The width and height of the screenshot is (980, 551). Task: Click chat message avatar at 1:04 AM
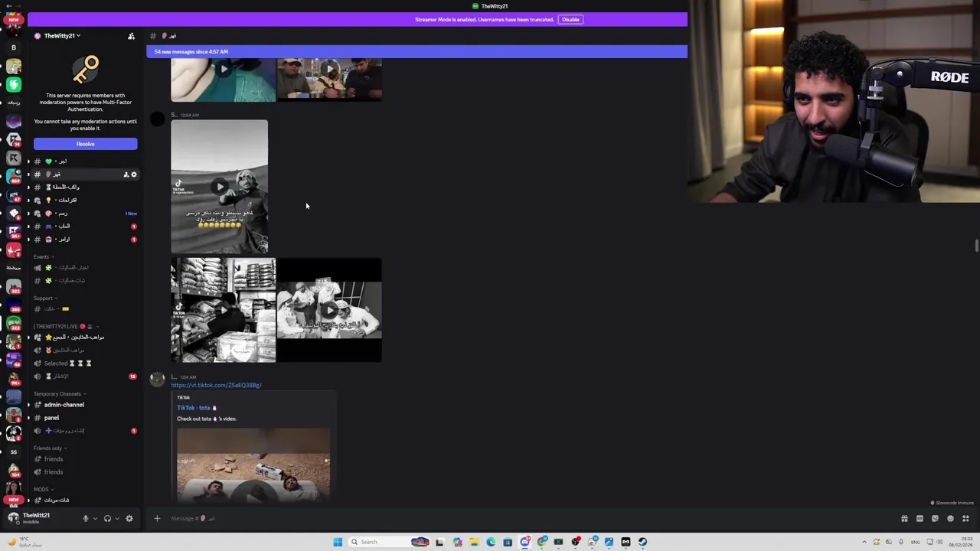point(158,379)
